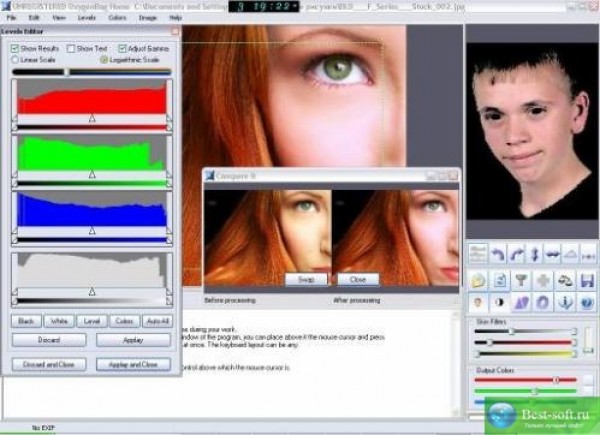Image resolution: width=600 pixels, height=435 pixels.
Task: Uncheck the Adjust Gamma checkbox
Action: point(122,48)
